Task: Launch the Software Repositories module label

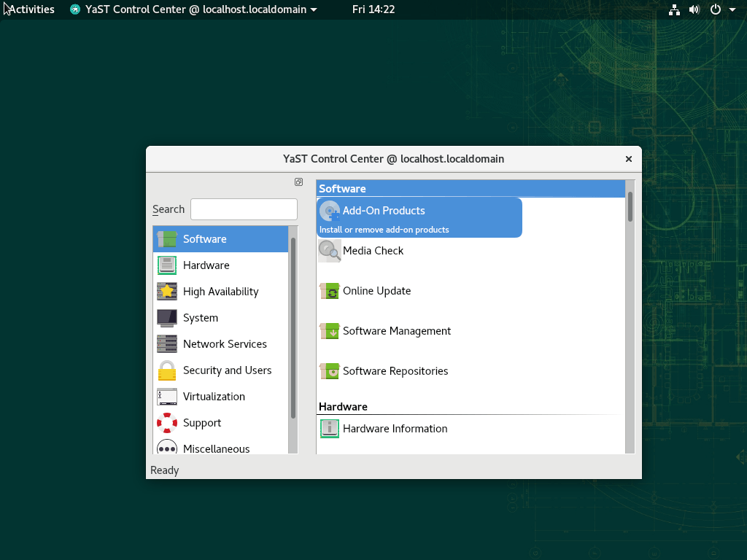Action: 395,371
